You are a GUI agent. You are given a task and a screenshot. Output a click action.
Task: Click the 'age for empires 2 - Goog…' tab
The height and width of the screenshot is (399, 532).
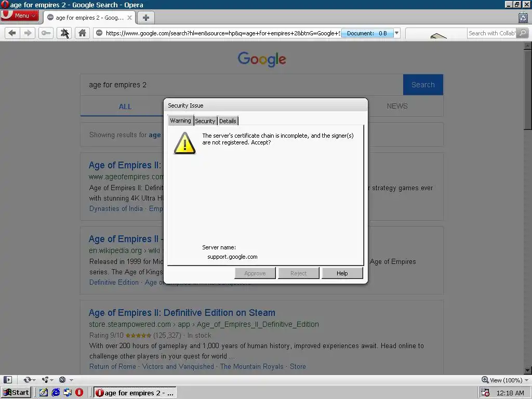90,18
